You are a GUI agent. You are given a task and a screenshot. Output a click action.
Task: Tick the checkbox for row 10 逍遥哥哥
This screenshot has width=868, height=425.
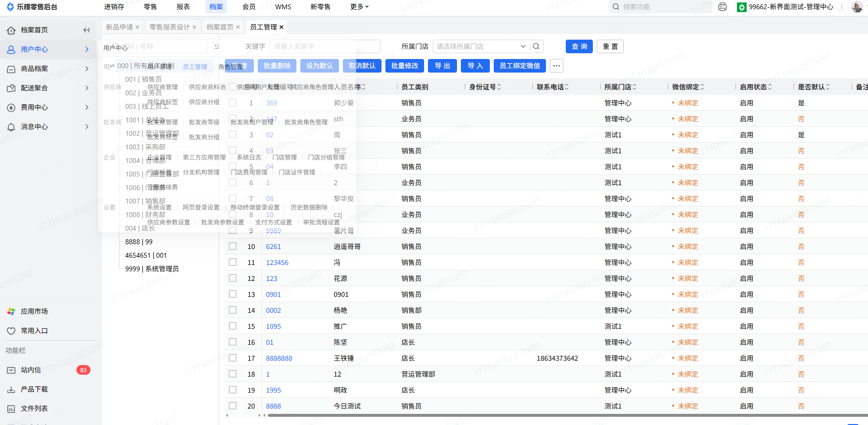233,246
